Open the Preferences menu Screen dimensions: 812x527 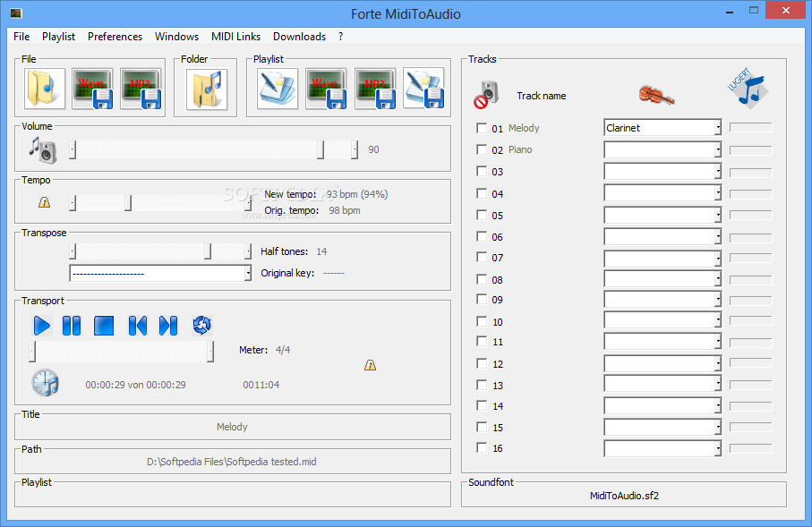pos(115,37)
